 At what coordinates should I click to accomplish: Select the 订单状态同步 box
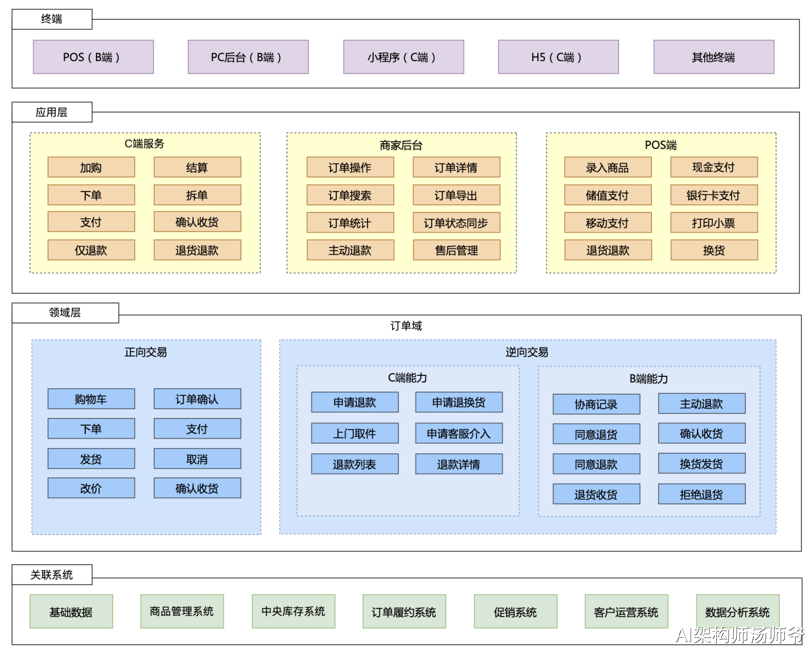(x=456, y=223)
